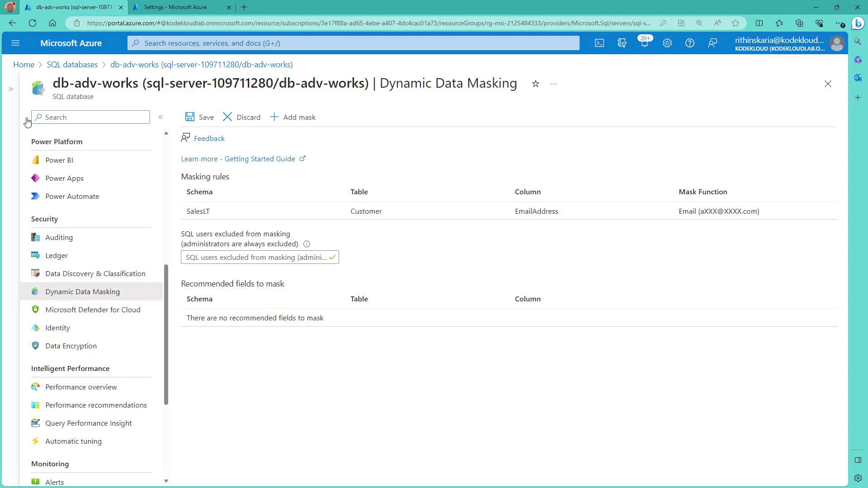
Task: Open portal settings gear icon
Action: [667, 43]
